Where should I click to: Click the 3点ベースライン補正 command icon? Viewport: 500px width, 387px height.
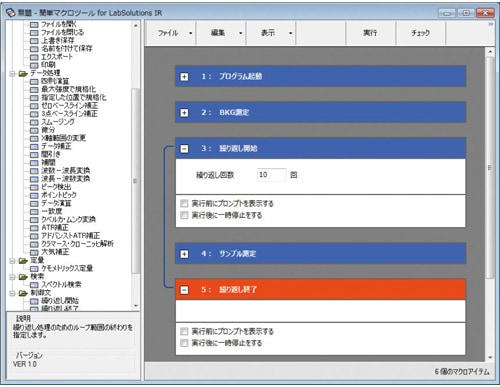[x=34, y=114]
